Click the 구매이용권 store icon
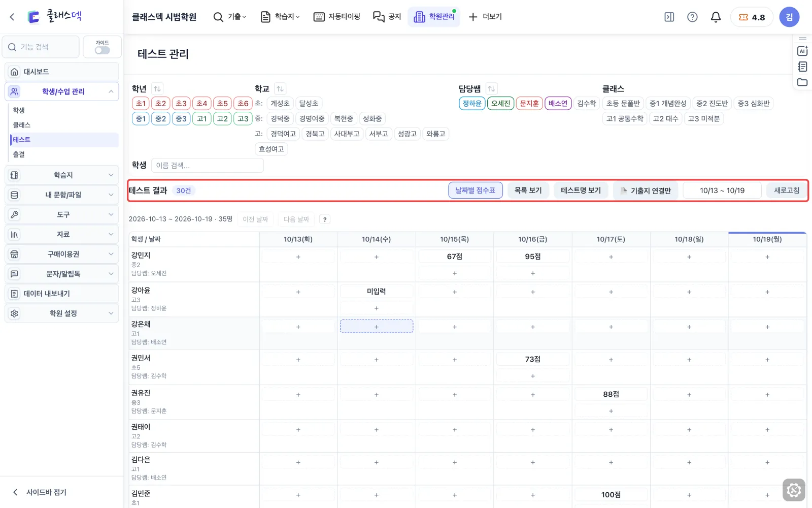812x508 pixels. pyautogui.click(x=15, y=255)
